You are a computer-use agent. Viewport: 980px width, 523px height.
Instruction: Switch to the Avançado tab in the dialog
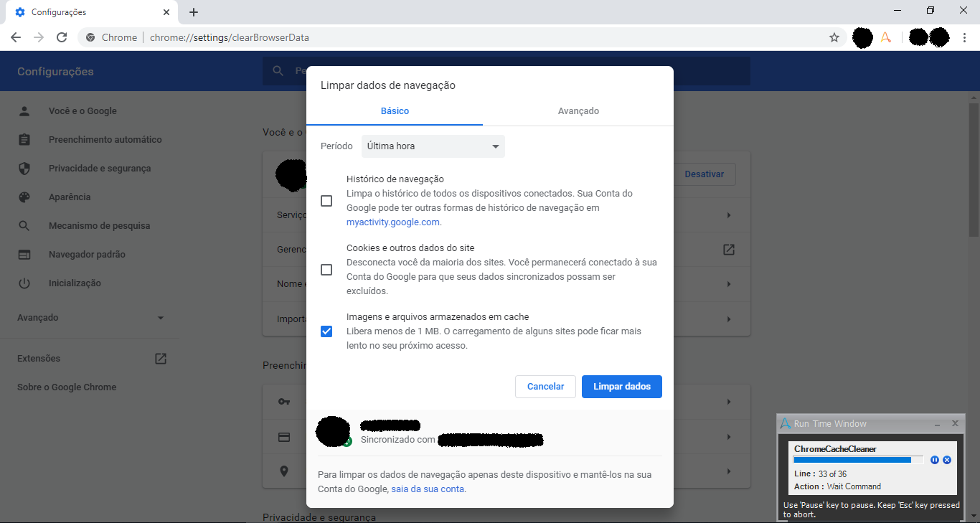(x=578, y=111)
